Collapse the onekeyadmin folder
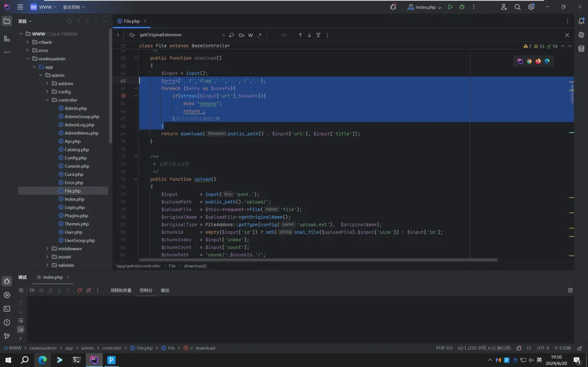Screen dimensions: 588x367 [x=27, y=59]
